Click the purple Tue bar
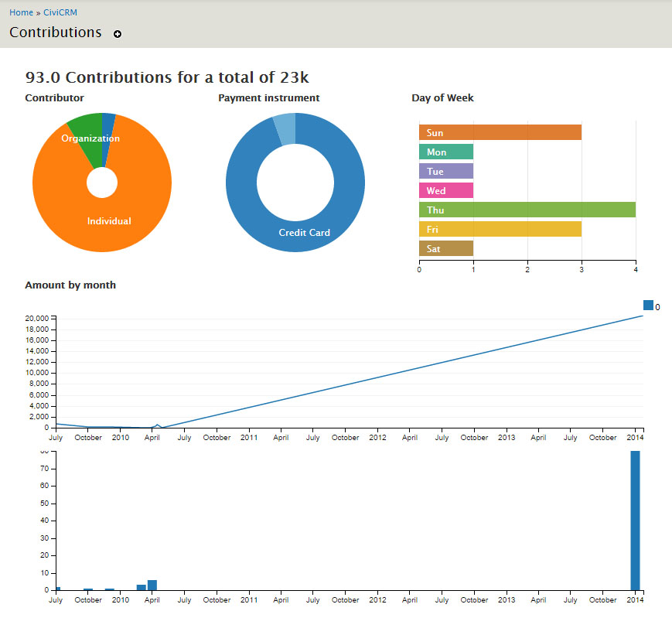Image resolution: width=672 pixels, height=635 pixels. [x=445, y=171]
